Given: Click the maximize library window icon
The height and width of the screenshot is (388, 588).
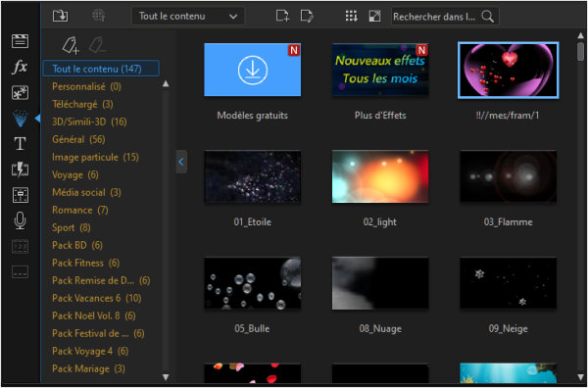Looking at the screenshot, I should pos(374,16).
